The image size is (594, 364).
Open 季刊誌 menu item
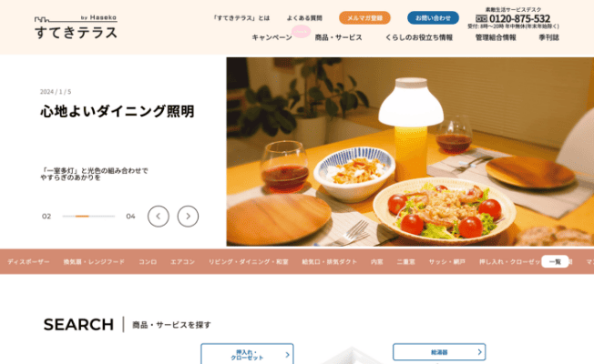(549, 37)
